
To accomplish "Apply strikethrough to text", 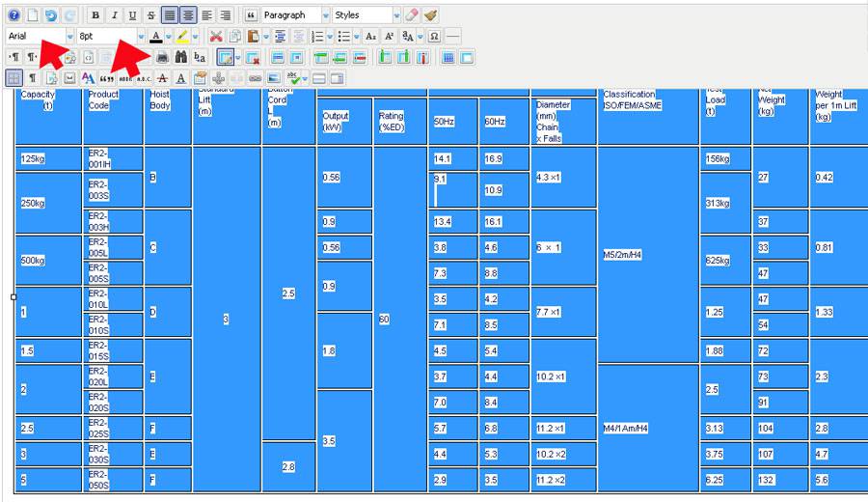I will pyautogui.click(x=150, y=15).
